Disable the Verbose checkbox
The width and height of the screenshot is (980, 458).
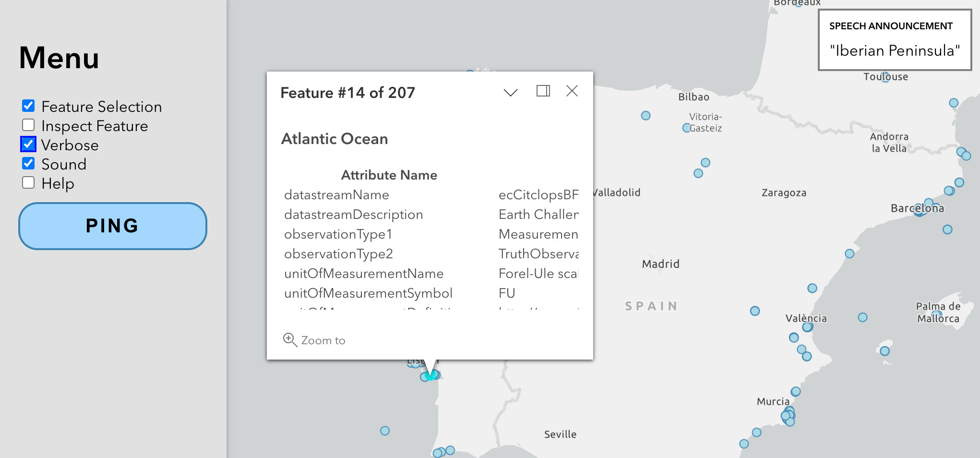click(x=28, y=144)
